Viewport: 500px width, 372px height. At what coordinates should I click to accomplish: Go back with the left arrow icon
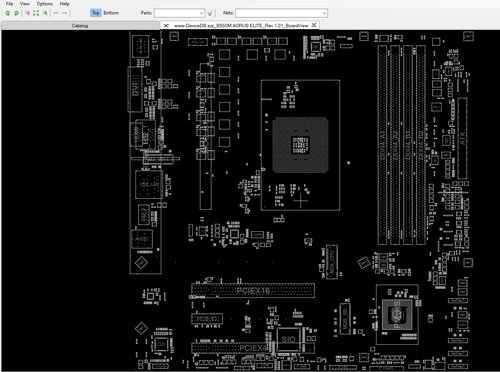pyautogui.click(x=56, y=13)
